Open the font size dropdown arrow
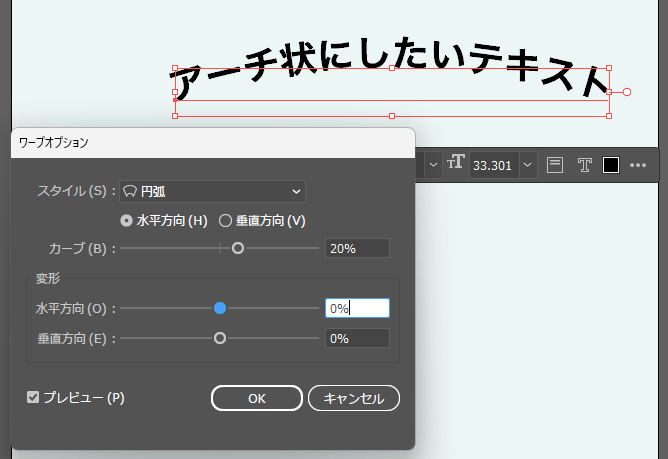Viewport: 668px width, 459px height. click(x=527, y=165)
